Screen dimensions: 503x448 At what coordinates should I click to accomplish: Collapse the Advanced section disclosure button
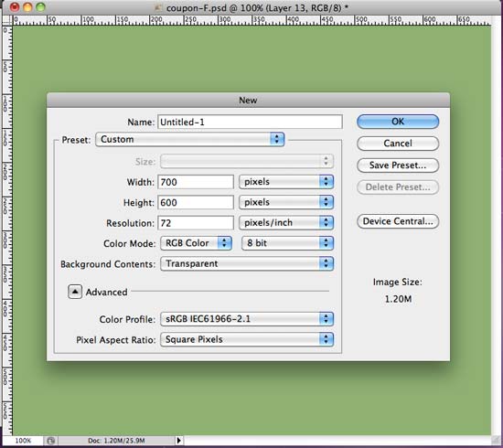click(75, 292)
